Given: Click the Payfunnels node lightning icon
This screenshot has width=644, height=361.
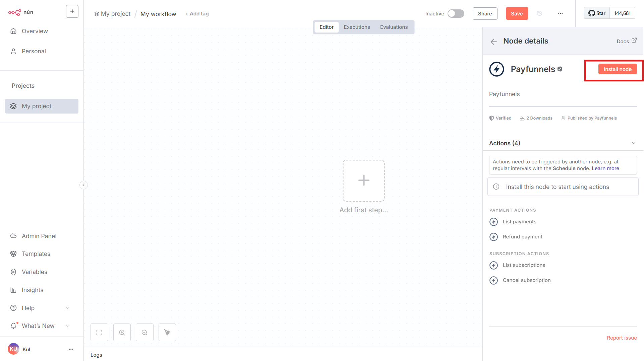Looking at the screenshot, I should click(496, 69).
